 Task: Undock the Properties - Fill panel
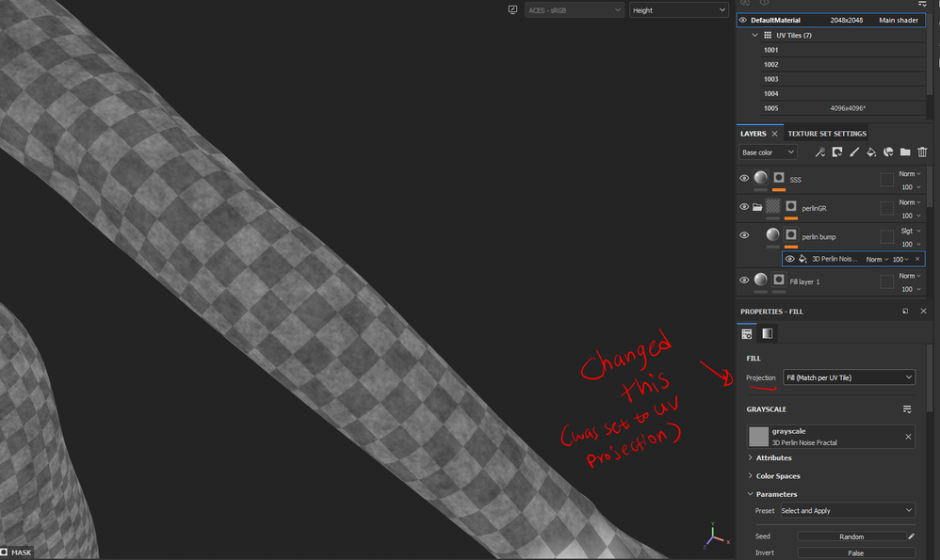(x=905, y=311)
